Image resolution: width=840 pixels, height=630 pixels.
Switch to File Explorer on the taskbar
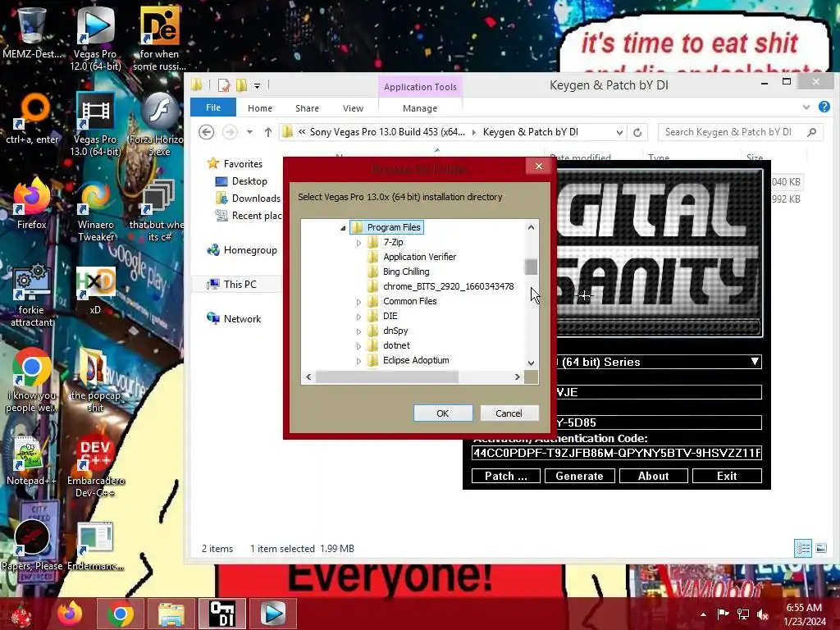point(171,614)
